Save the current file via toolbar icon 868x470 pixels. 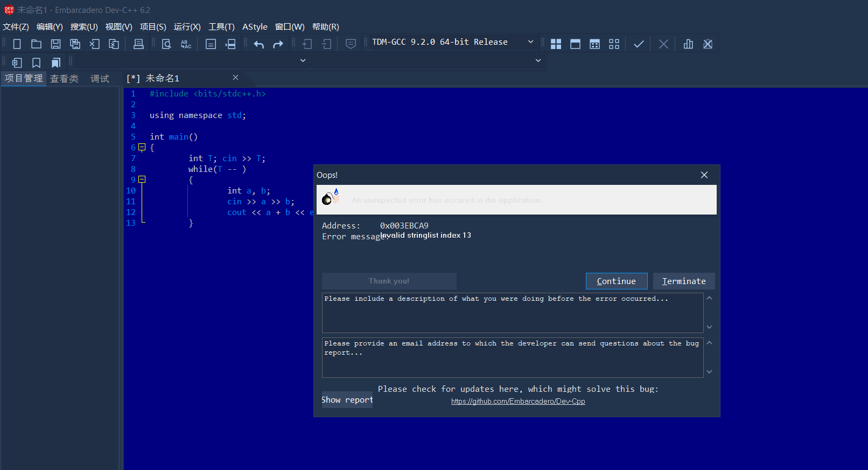[x=55, y=44]
